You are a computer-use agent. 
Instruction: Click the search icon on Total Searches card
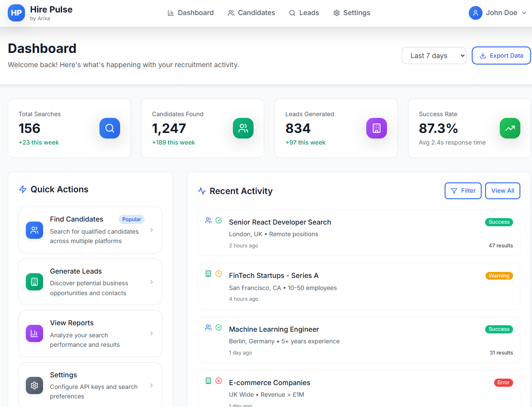(x=110, y=128)
